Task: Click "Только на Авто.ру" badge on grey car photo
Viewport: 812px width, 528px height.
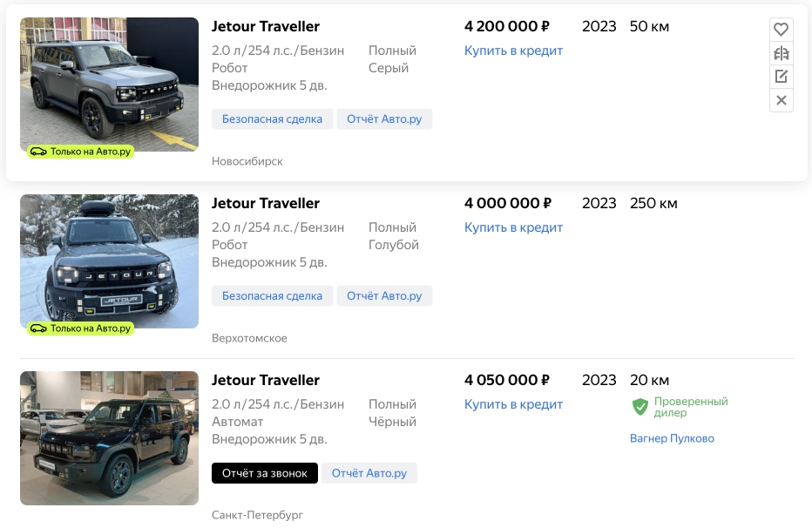Action: coord(80,152)
